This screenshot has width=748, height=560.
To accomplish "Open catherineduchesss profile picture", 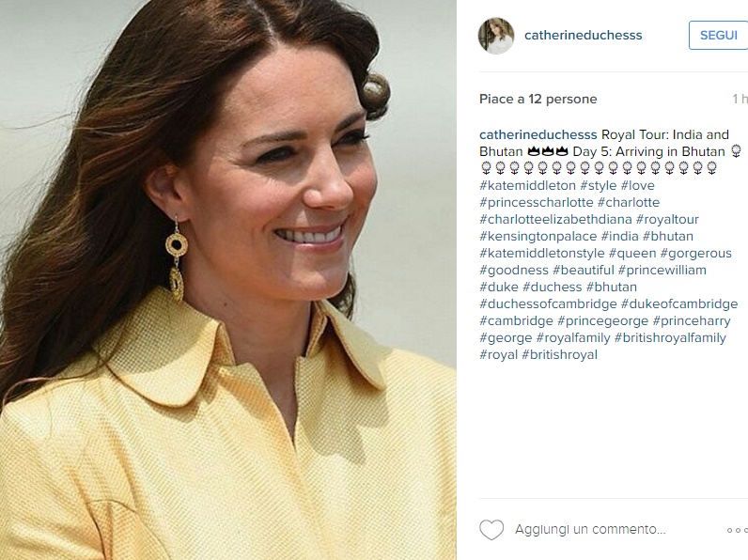I will pos(496,36).
